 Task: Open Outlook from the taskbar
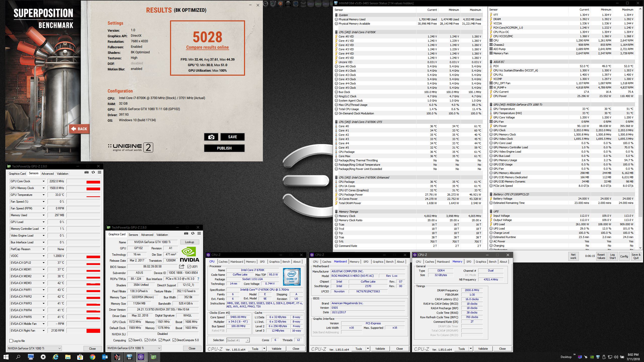(105, 357)
